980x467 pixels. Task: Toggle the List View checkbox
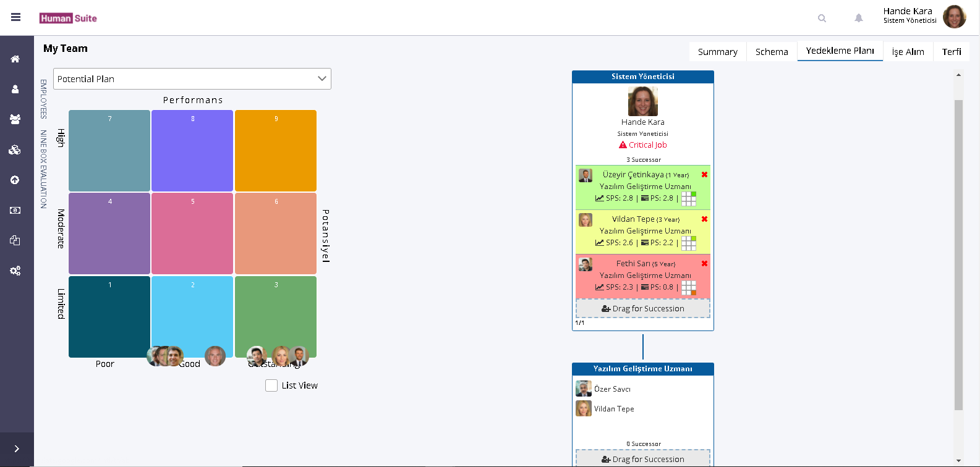271,385
